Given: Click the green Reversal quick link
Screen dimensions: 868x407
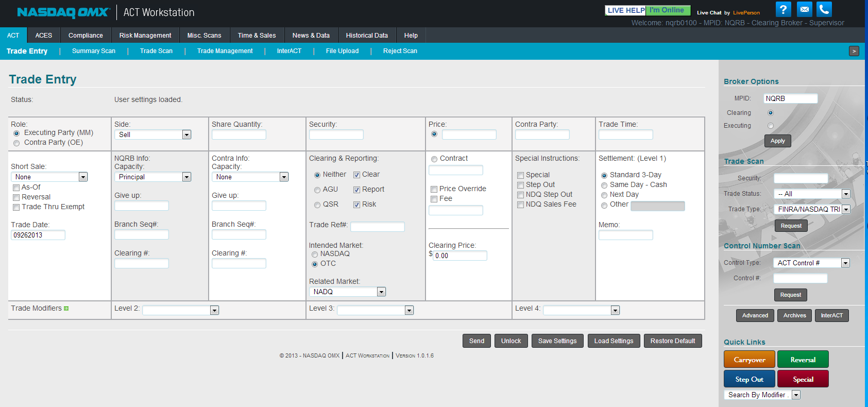Looking at the screenshot, I should coord(803,360).
